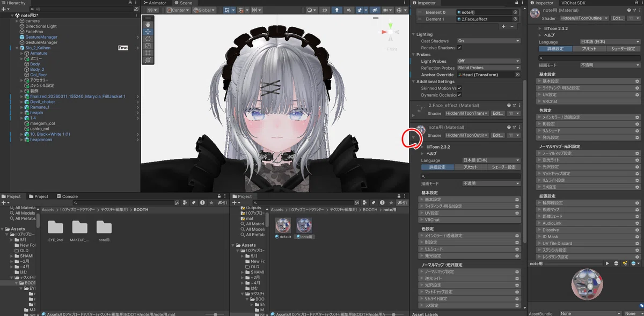The height and width of the screenshot is (316, 644).
Task: Expand the Armature object in Hierarchy
Action: click(x=22, y=53)
